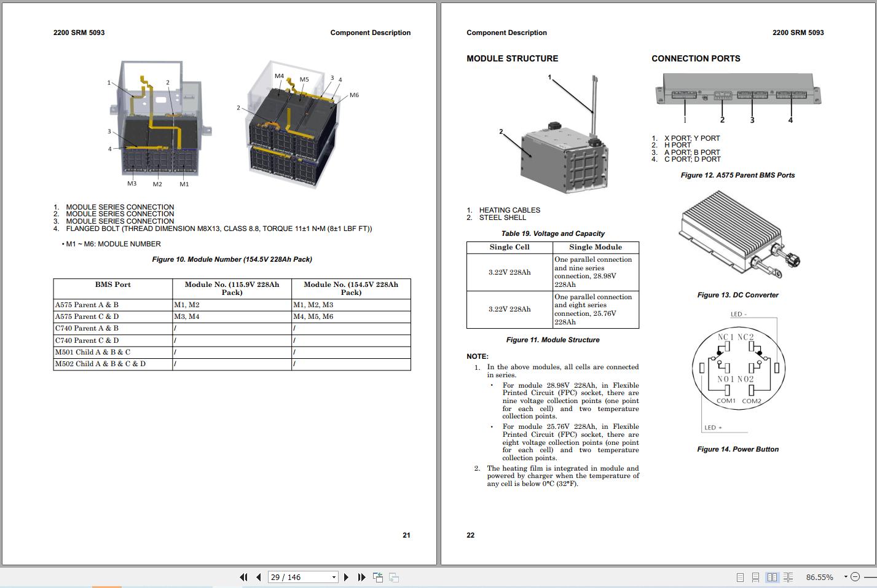
Task: Click Figure 11 Module Structure caption
Action: pos(553,340)
